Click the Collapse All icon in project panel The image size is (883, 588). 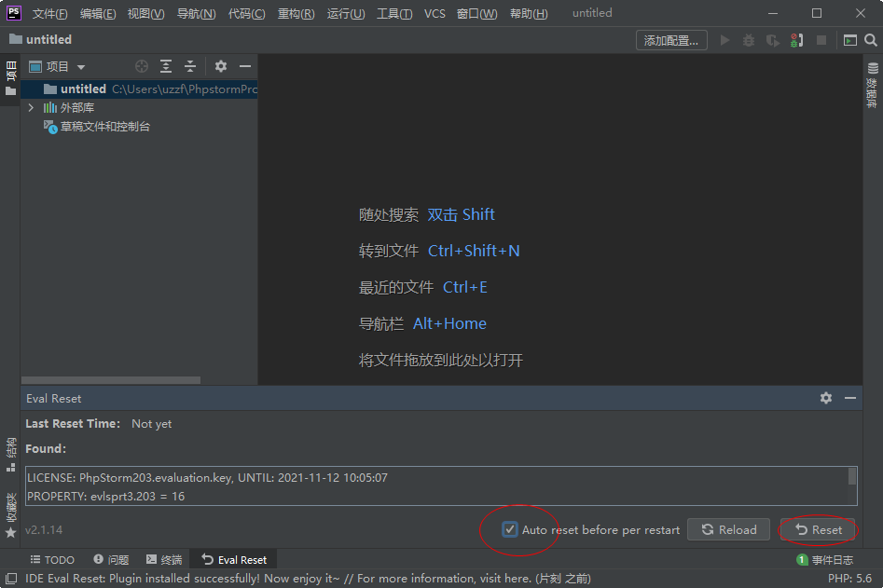tap(190, 66)
